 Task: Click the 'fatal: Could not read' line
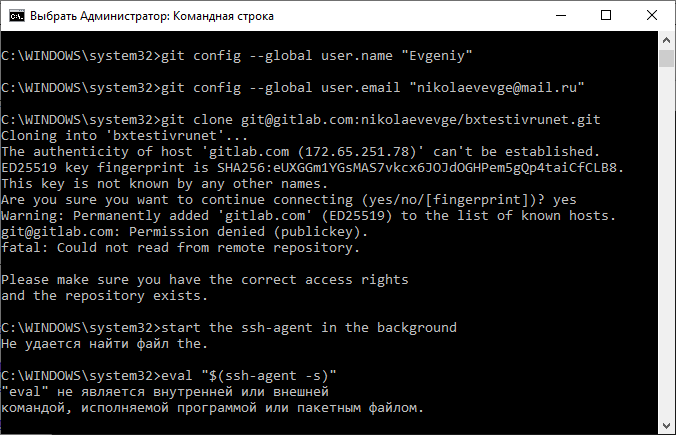(x=180, y=248)
